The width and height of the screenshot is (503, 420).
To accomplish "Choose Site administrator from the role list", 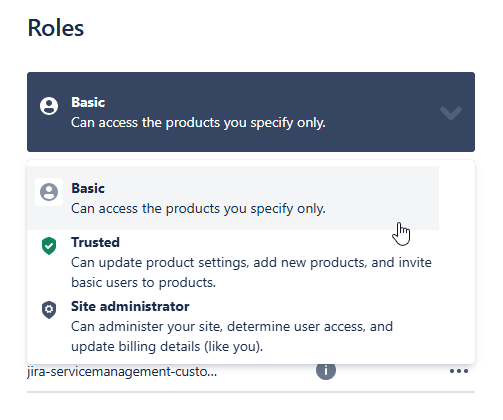I will 233,326.
